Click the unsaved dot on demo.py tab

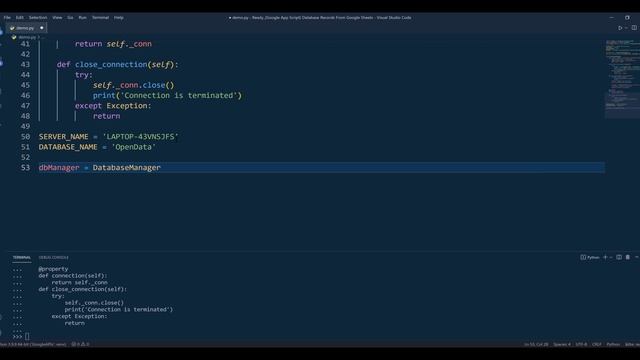(42, 28)
